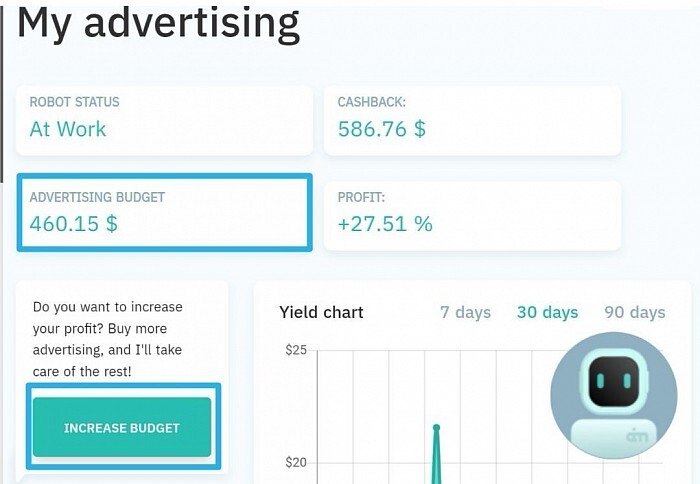Open the Cashback card
Image resolution: width=700 pixels, height=484 pixels.
472,121
